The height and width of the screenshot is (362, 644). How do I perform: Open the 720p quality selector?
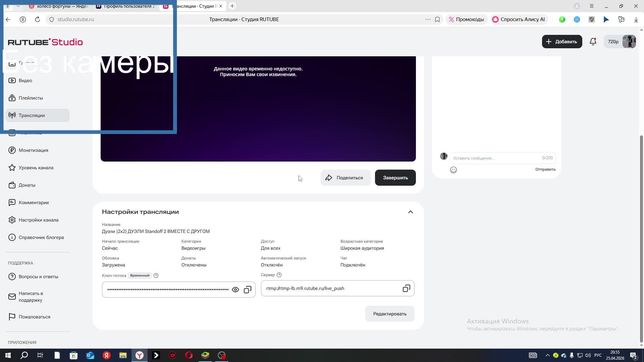click(x=613, y=42)
